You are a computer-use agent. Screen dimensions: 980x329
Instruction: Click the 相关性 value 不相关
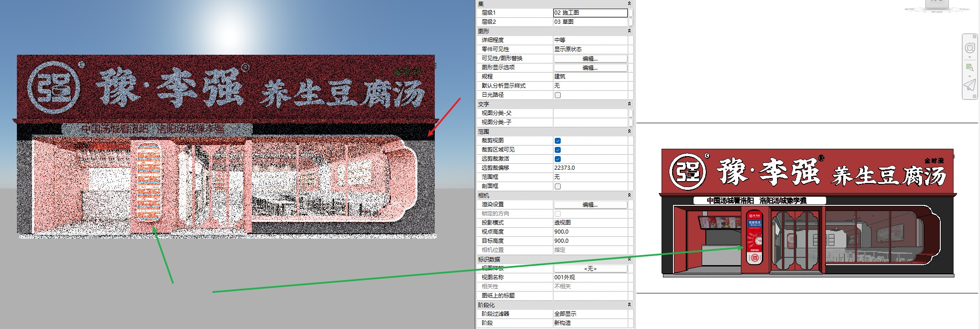[590, 287]
